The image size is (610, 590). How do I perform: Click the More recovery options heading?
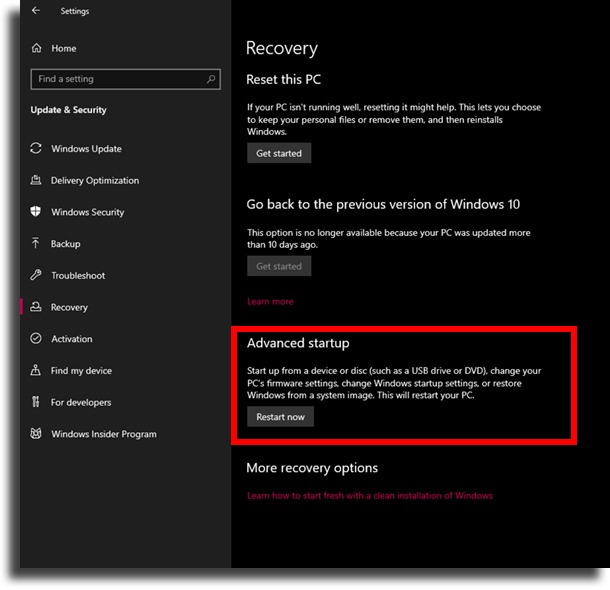(312, 467)
